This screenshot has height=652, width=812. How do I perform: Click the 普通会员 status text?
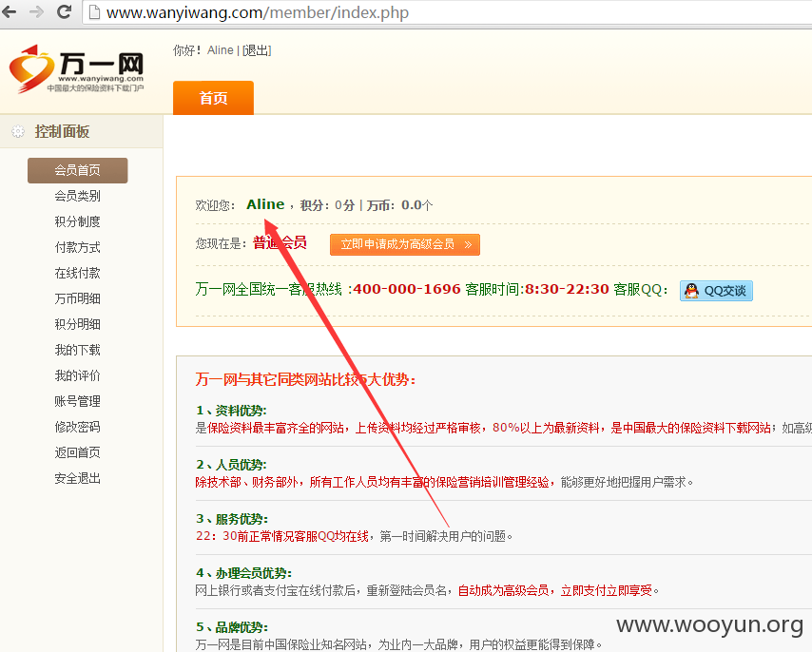(280, 242)
